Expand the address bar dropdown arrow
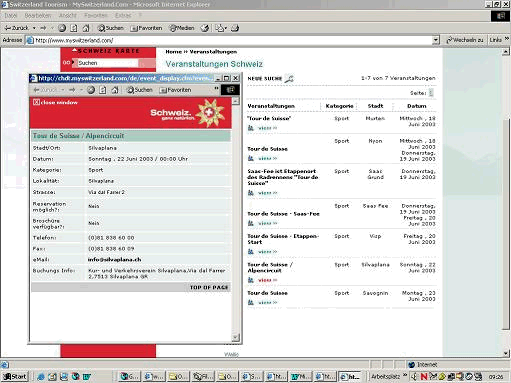 [436, 40]
